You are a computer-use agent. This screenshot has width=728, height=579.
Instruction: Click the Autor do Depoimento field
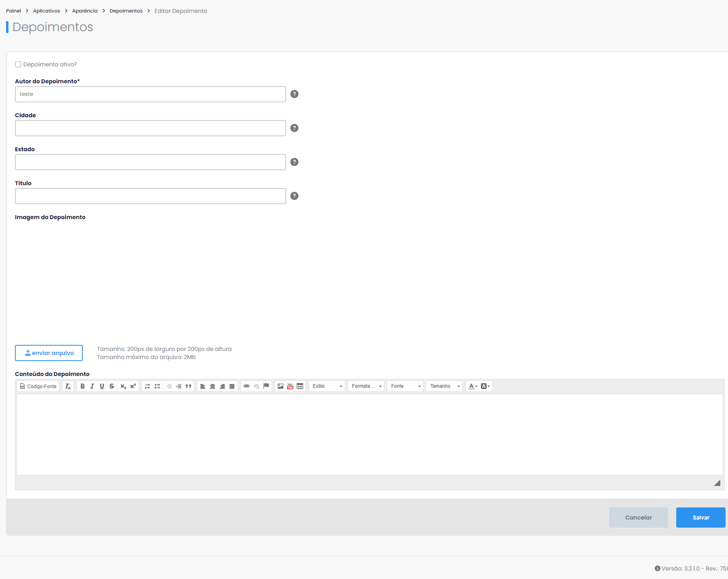tap(150, 94)
